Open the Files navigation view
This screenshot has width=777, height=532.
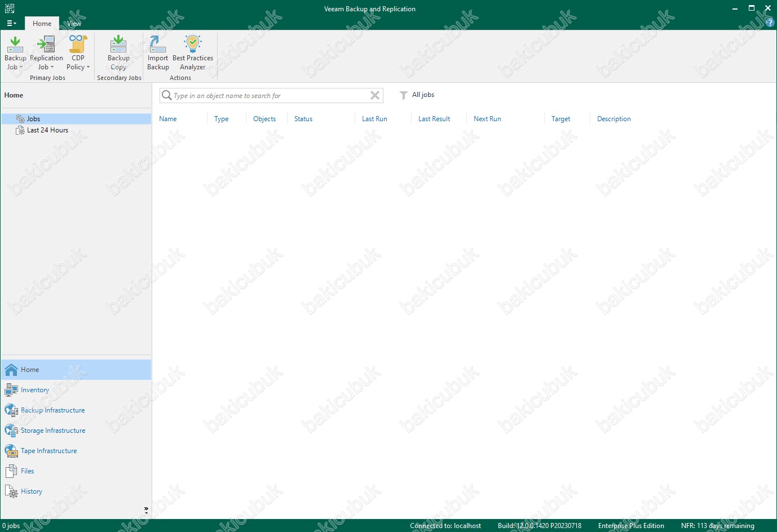76,471
